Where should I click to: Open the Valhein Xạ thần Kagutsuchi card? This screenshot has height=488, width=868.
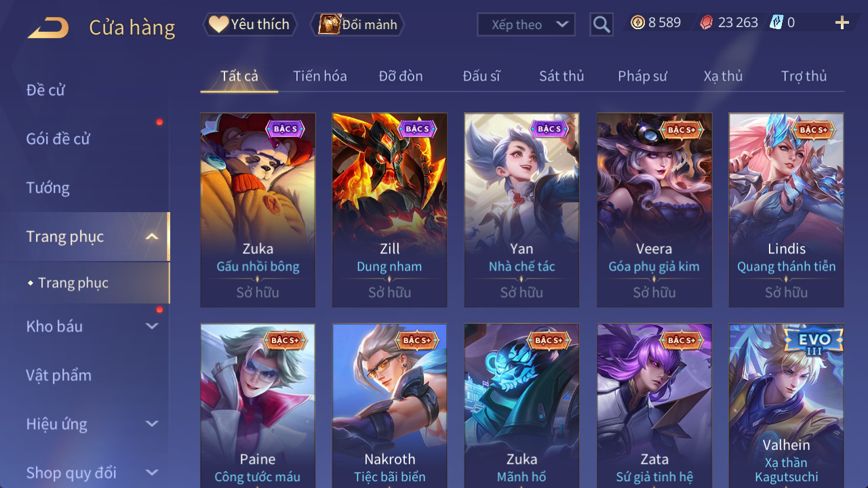787,405
